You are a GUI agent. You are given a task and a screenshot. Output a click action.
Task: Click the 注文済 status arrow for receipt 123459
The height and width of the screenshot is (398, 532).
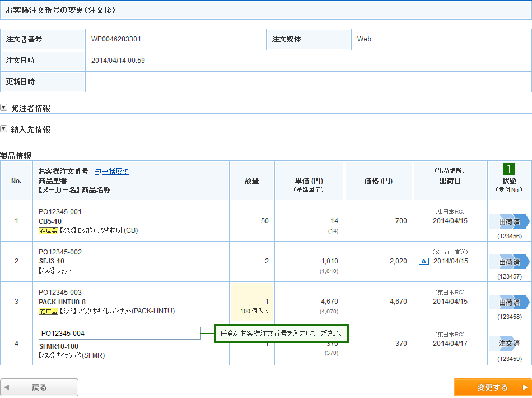(508, 343)
